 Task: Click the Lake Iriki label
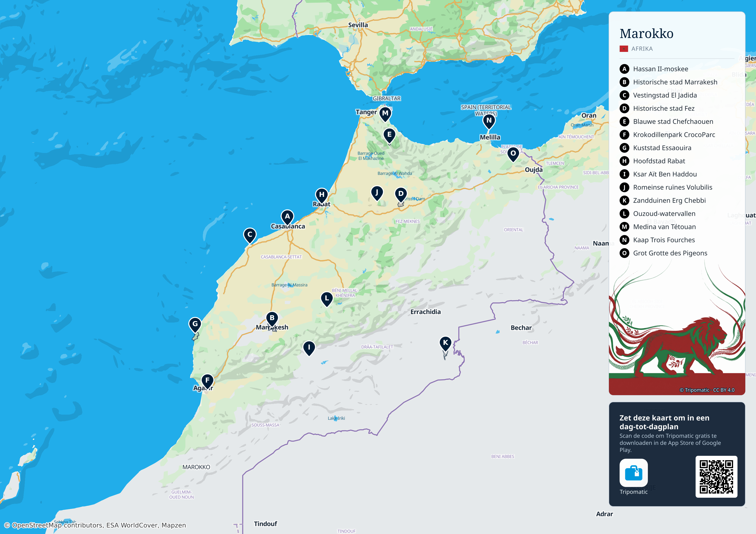pos(336,418)
